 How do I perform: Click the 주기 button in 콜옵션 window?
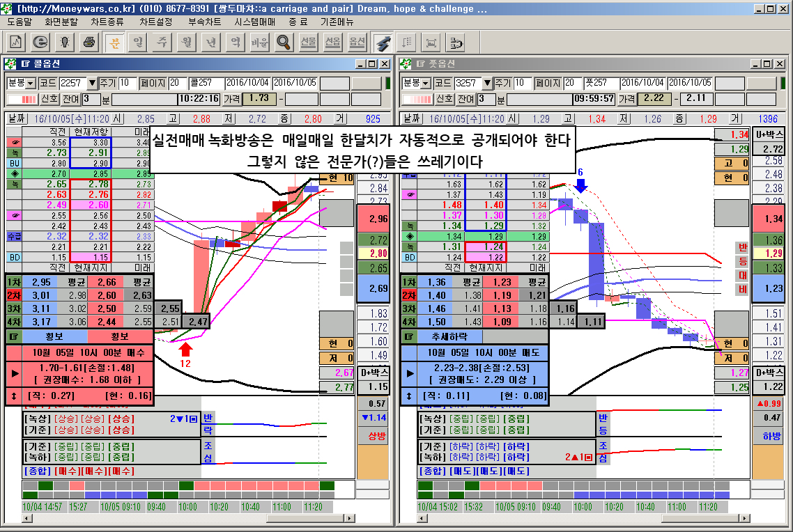(x=108, y=83)
